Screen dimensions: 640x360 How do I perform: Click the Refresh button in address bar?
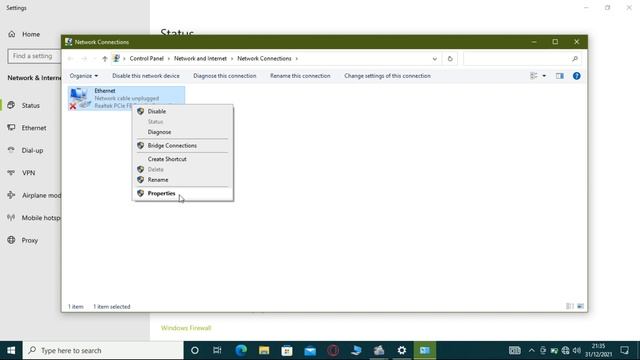[450, 59]
